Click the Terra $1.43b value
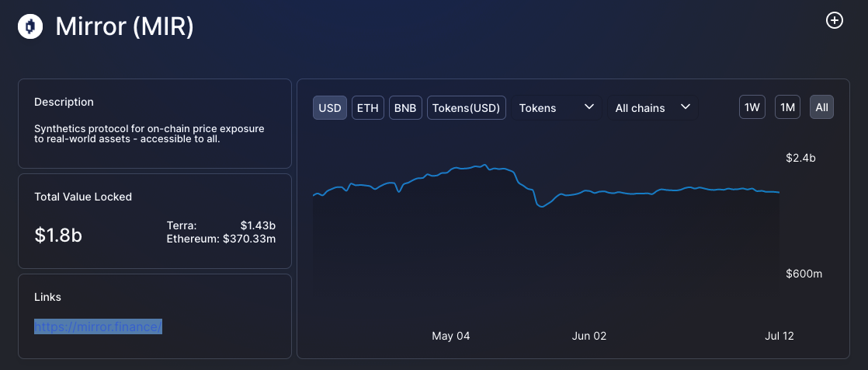 (x=258, y=225)
